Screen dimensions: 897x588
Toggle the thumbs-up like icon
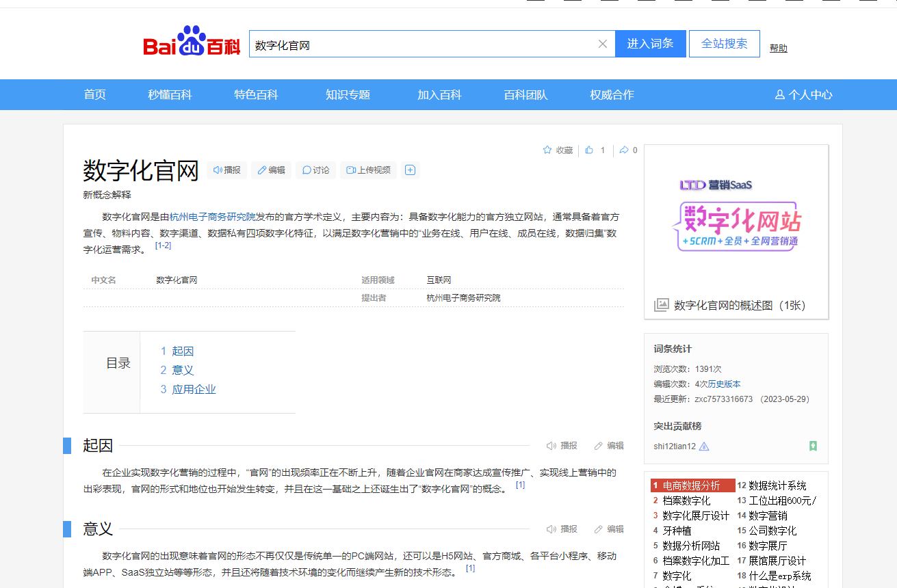pos(589,150)
